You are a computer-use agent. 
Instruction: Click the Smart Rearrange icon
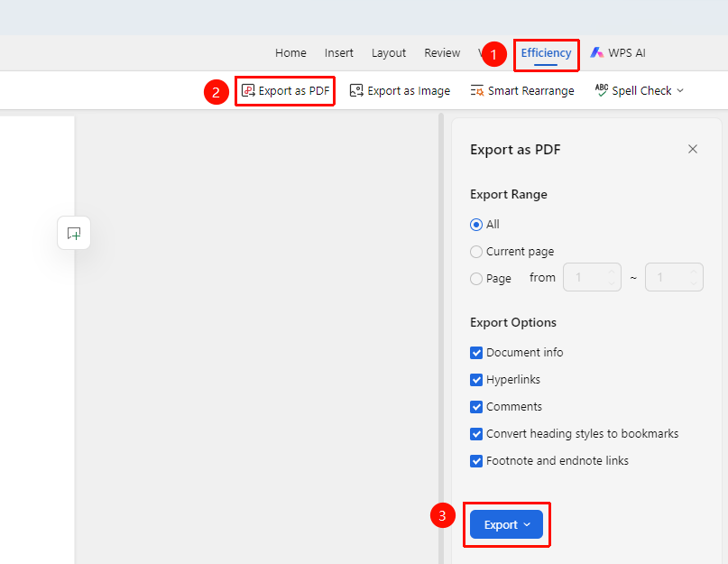pyautogui.click(x=477, y=90)
